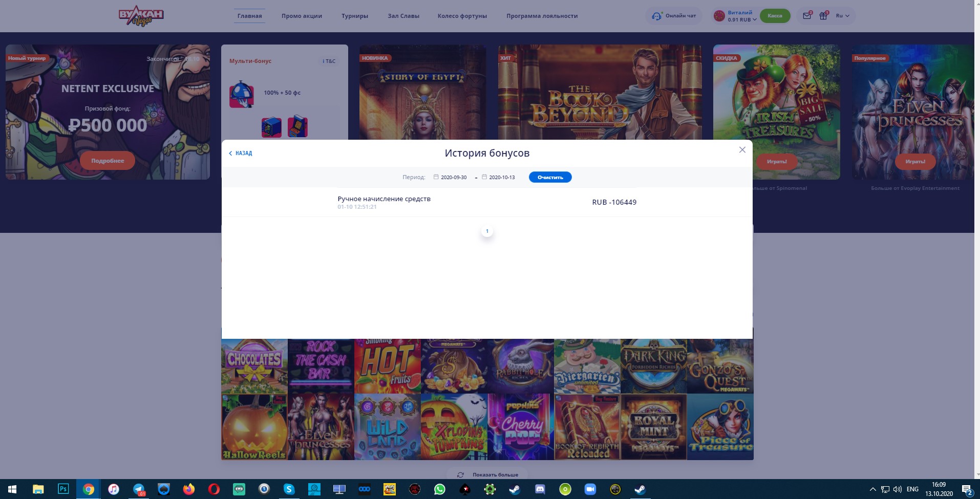
Task: Open the Rock the Cash Bar game thumbnail
Action: [x=321, y=366]
